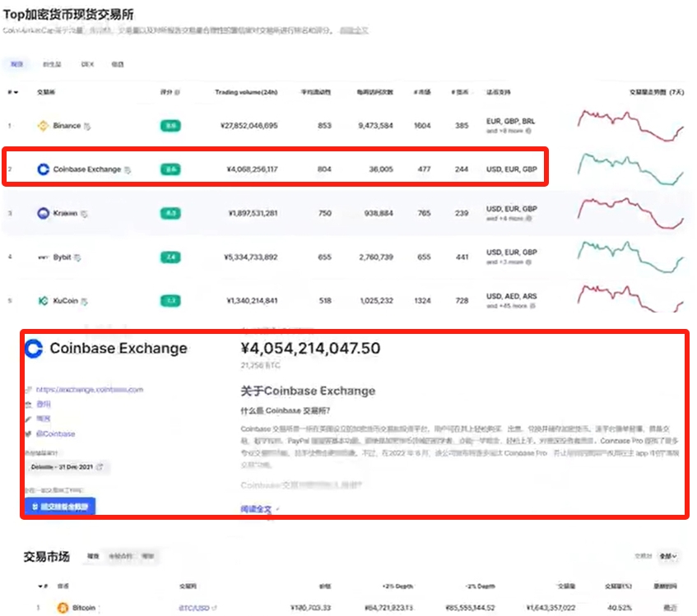
Task: Click Binance's red 7-day volume sparkline
Action: click(x=630, y=126)
